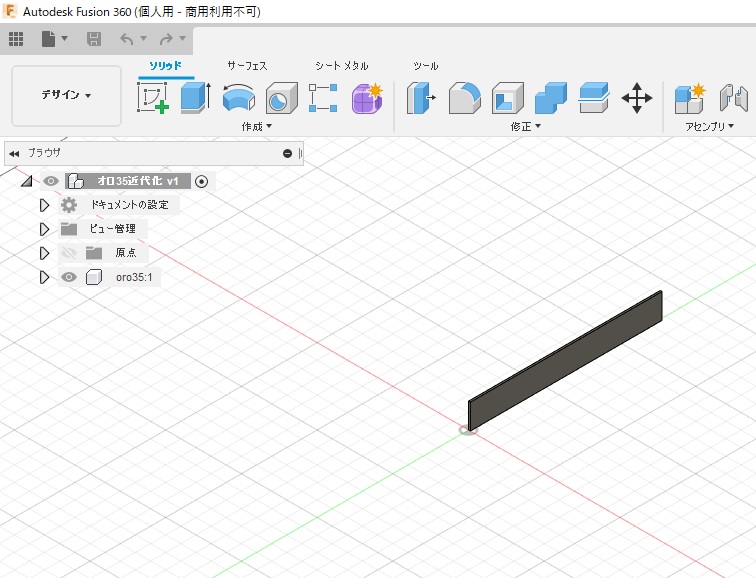Expand the oro35:1 component node
The height and width of the screenshot is (578, 756).
coord(44,277)
